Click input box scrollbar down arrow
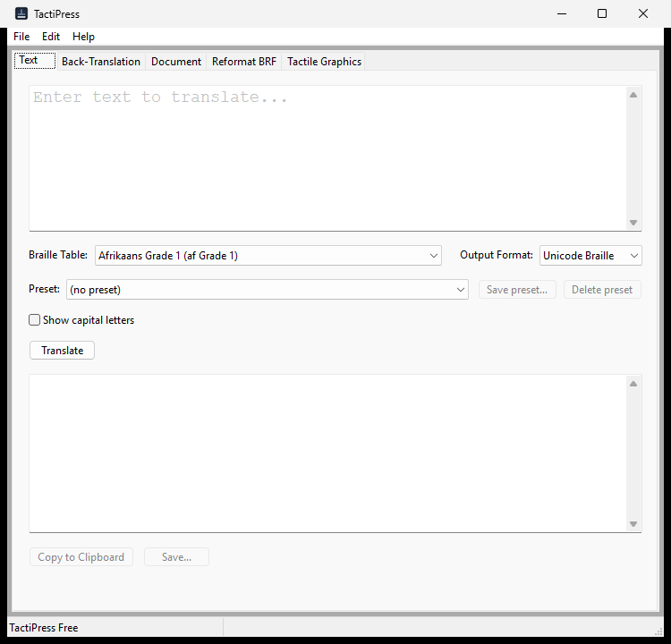The height and width of the screenshot is (644, 671). 633,223
